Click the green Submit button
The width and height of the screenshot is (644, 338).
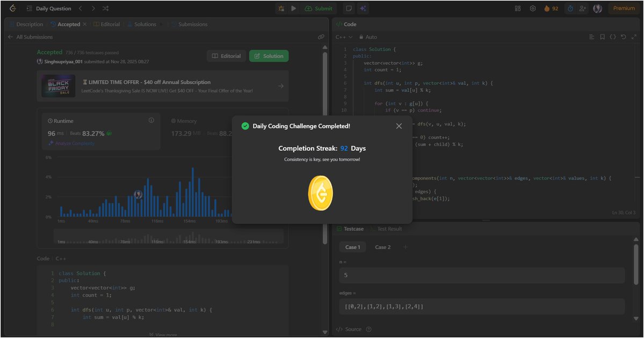tap(319, 8)
